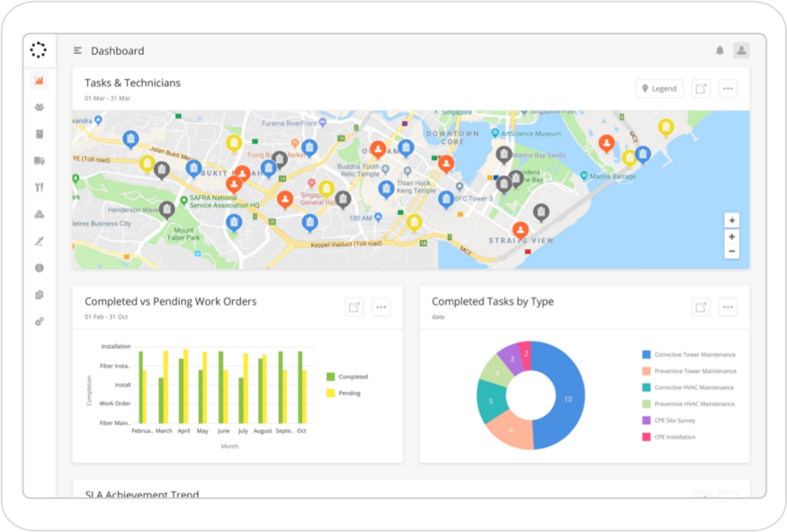Toggle the hamburger menu beside Dashboard
The image size is (787, 532).
(x=78, y=51)
